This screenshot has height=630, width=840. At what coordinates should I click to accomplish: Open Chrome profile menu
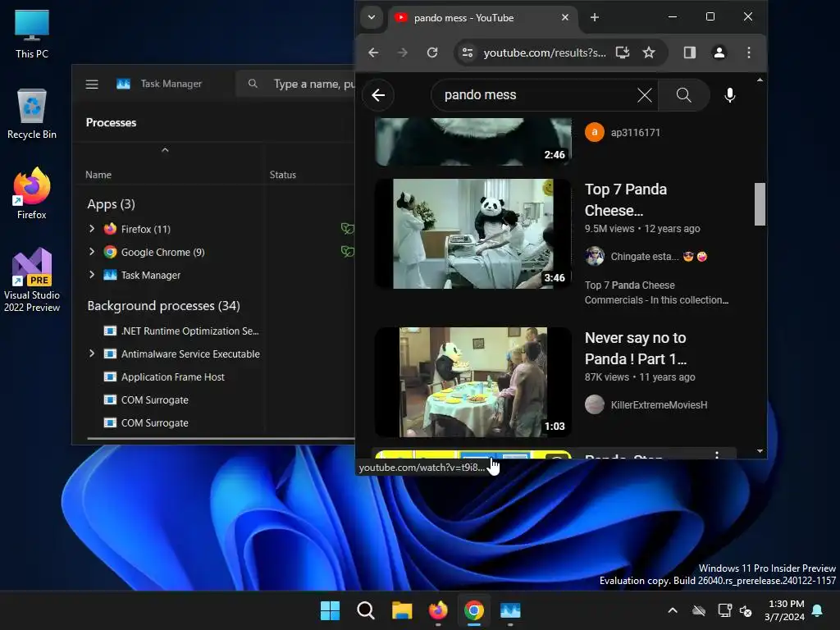tap(719, 52)
